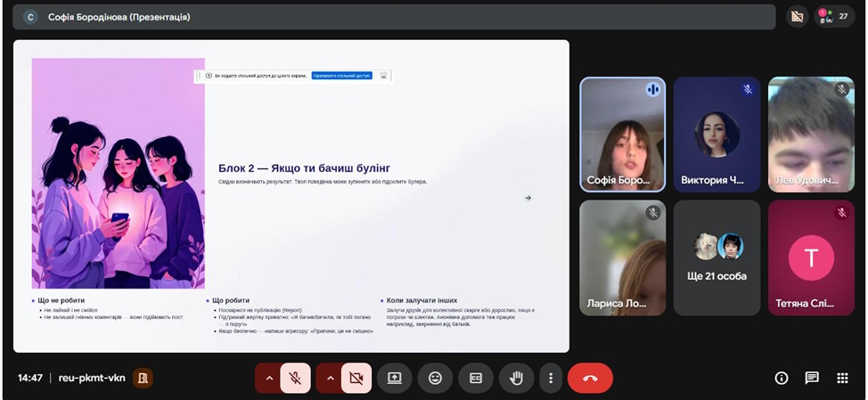Click the Тетяна participant tile with T avatar
868x400 pixels.
811,257
